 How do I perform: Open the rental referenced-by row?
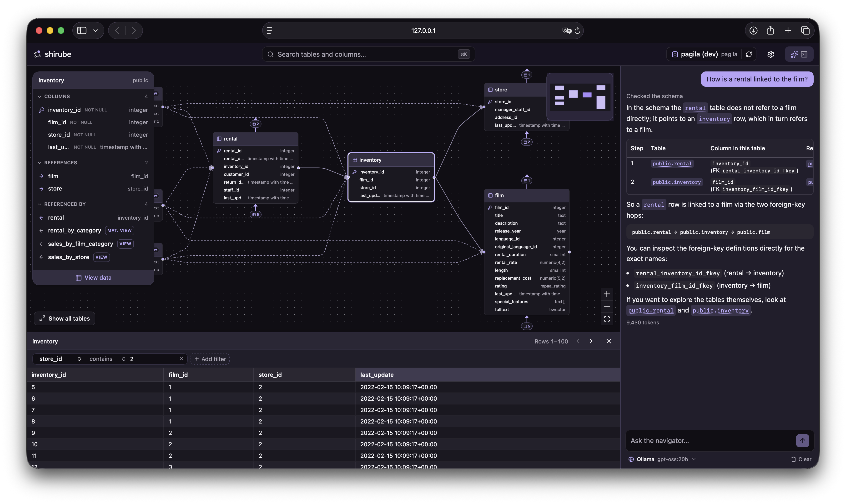(93, 218)
